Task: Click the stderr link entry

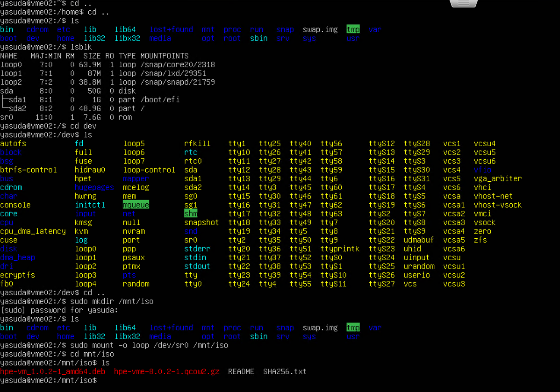Action: (x=197, y=249)
